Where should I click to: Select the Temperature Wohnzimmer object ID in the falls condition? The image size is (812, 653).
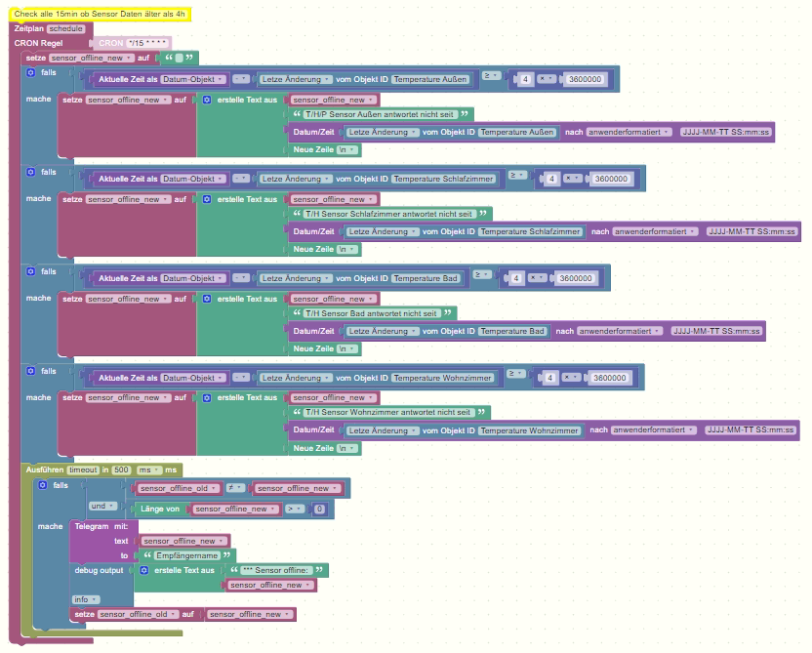point(443,378)
